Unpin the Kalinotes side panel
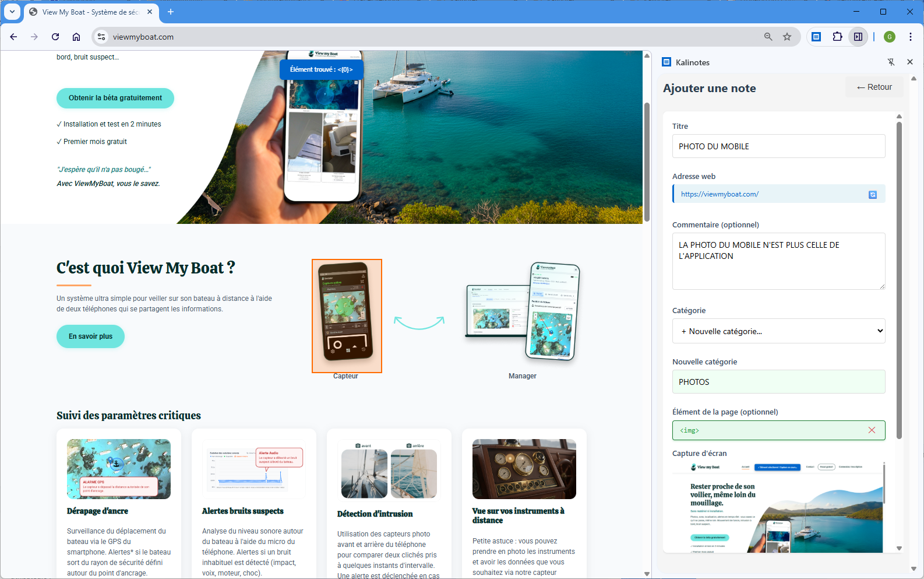924x579 pixels. 891,62
